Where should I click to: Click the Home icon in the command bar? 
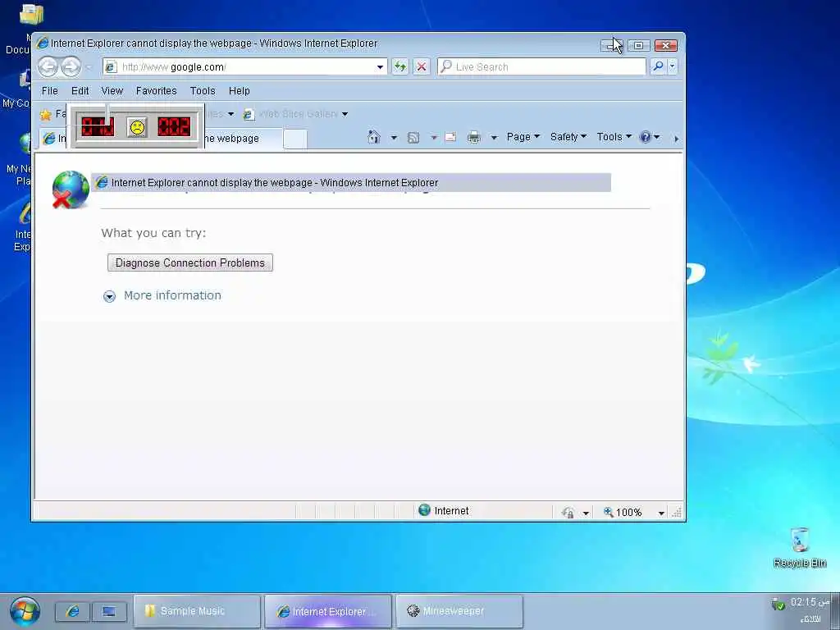coord(374,137)
